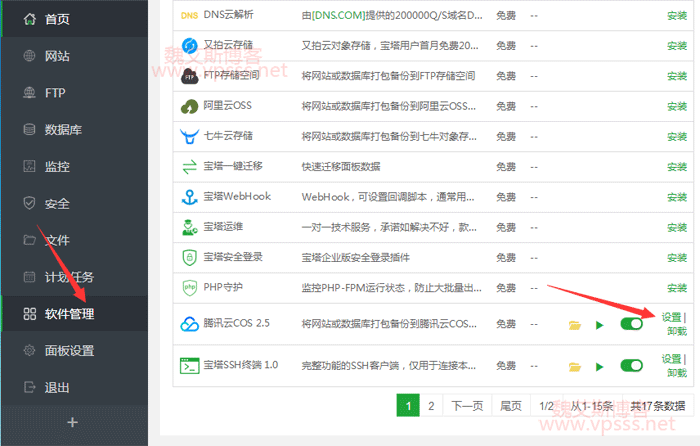Go to page 2 in pagination
This screenshot has width=700, height=446.
(x=431, y=405)
